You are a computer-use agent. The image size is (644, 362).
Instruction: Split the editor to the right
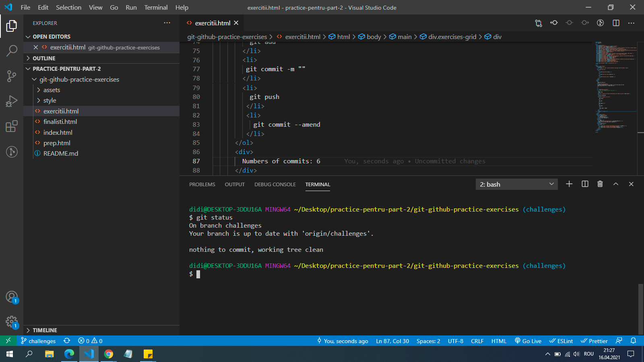(x=616, y=23)
